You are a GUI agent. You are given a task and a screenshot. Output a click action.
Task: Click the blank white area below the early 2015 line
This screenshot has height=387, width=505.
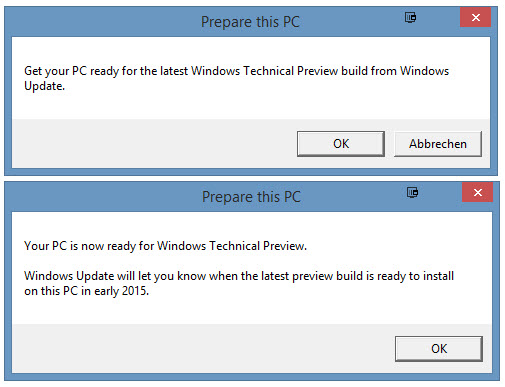click(252, 311)
